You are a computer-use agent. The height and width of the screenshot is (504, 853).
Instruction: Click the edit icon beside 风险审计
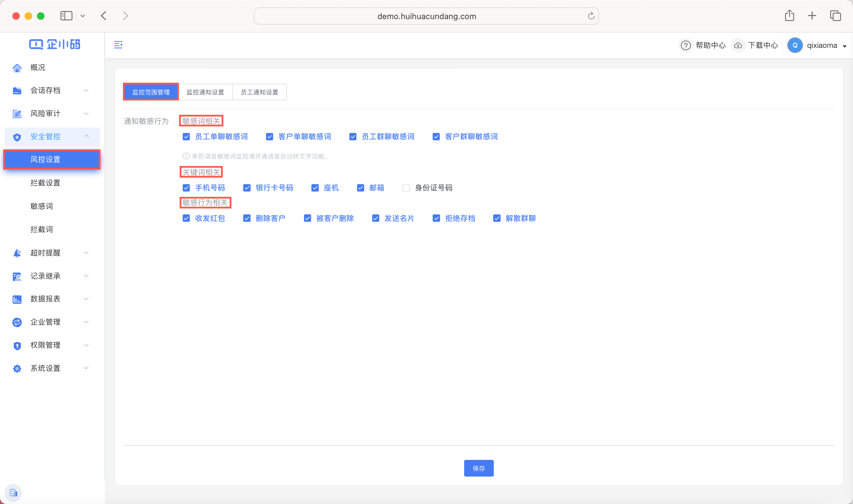[17, 114]
